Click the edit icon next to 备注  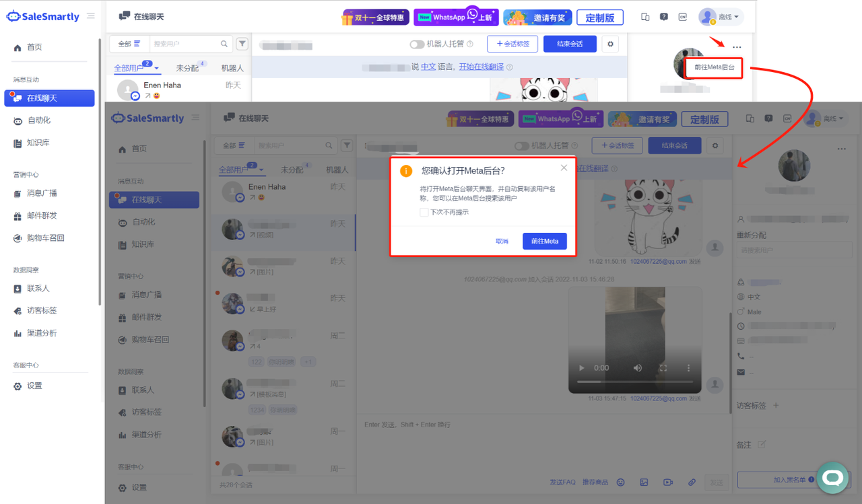point(762,444)
